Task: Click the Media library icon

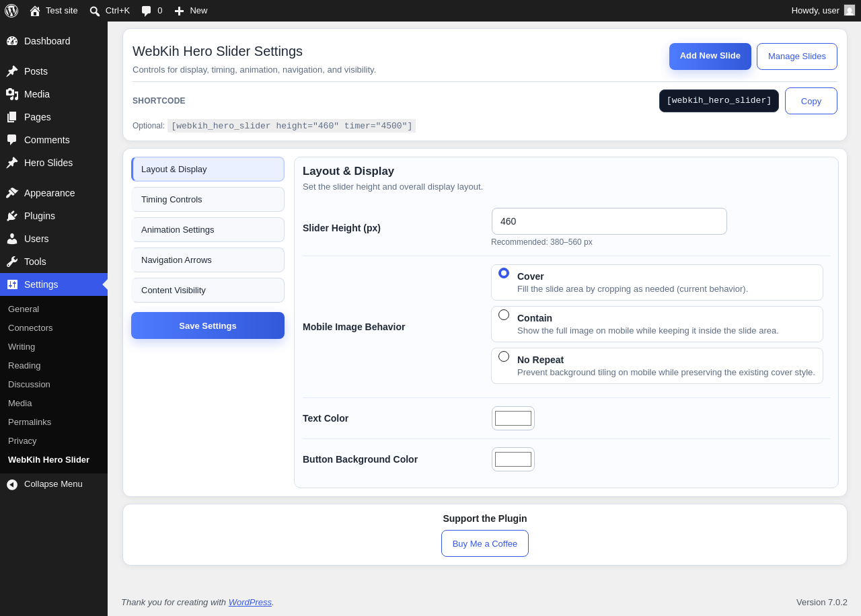Action: [12, 94]
